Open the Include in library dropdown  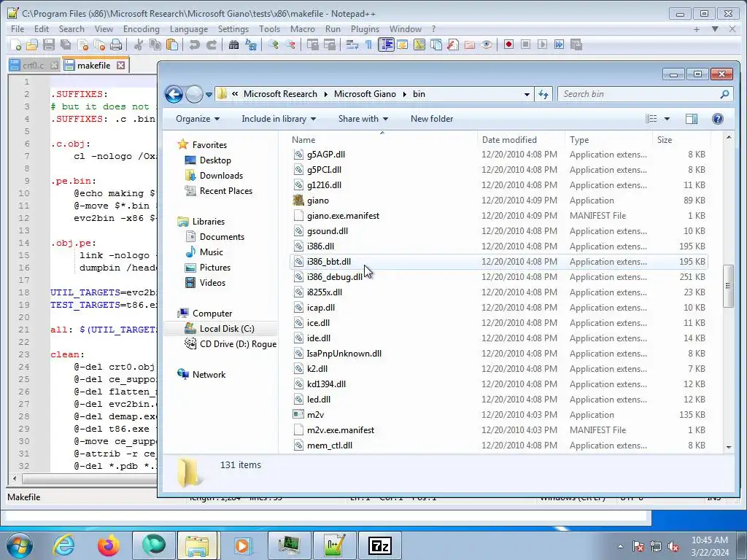(x=279, y=119)
